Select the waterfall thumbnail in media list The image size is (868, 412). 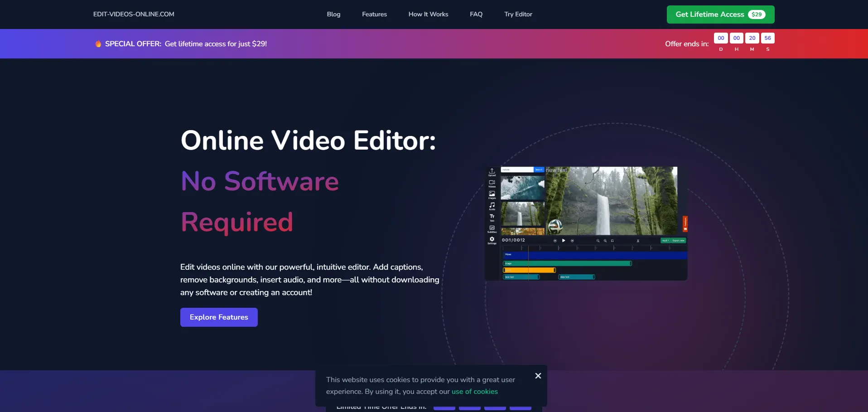point(522,213)
